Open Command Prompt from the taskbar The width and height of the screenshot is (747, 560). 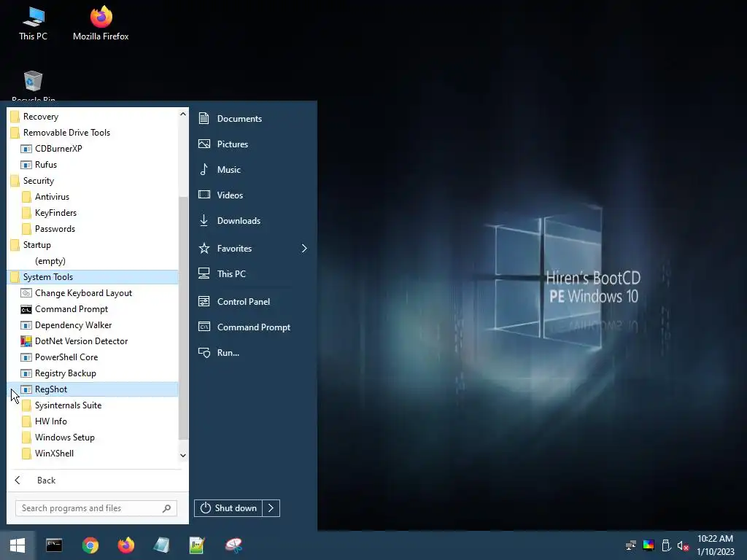pyautogui.click(x=54, y=545)
